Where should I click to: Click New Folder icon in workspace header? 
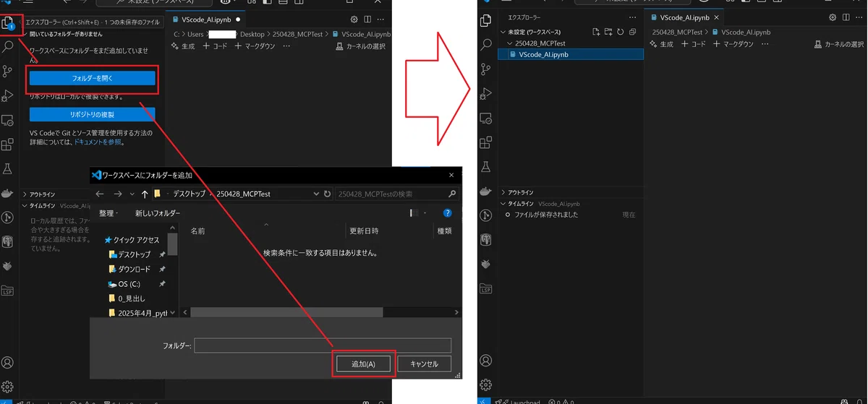click(x=608, y=32)
